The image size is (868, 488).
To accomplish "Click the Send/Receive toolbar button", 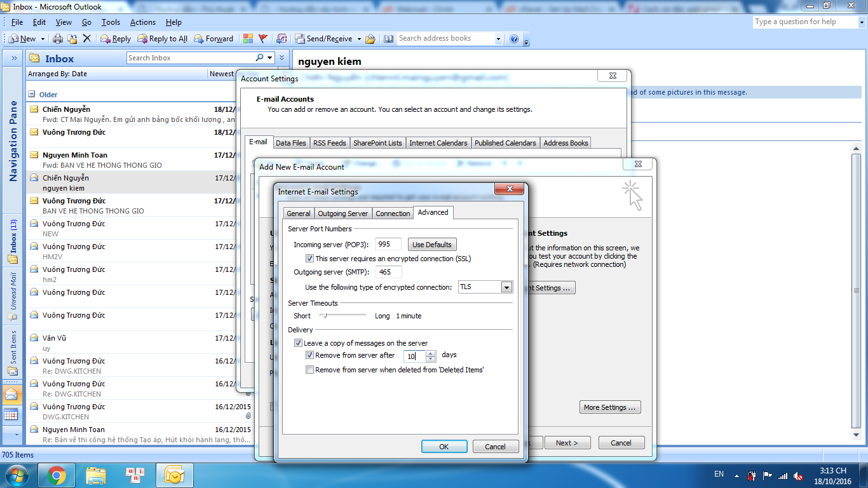I will [323, 39].
